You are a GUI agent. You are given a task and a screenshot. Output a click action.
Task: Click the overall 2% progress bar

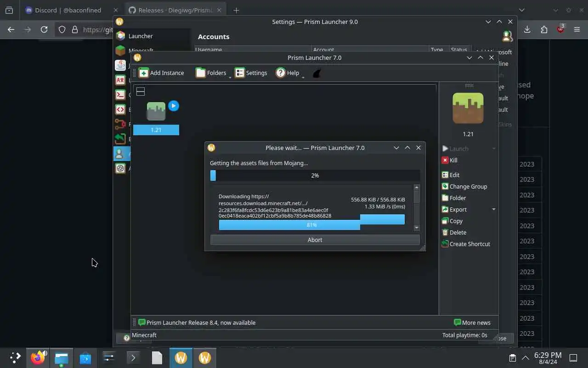pyautogui.click(x=315, y=175)
